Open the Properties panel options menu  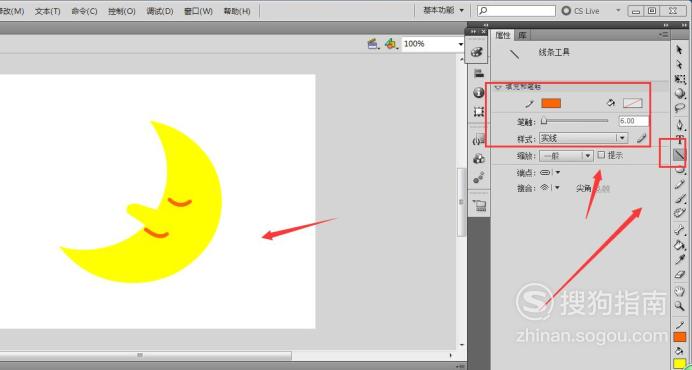663,34
